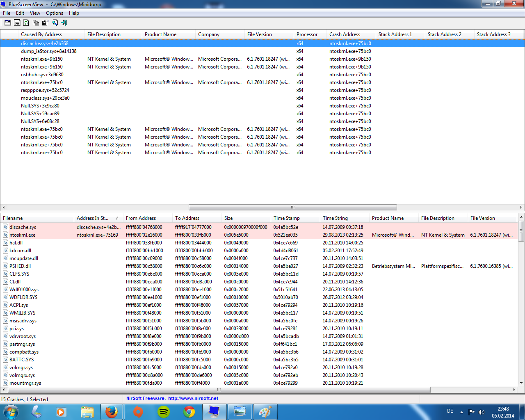Image resolution: width=525 pixels, height=420 pixels.
Task: Click the Exit door toolbar icon
Action: (x=64, y=23)
